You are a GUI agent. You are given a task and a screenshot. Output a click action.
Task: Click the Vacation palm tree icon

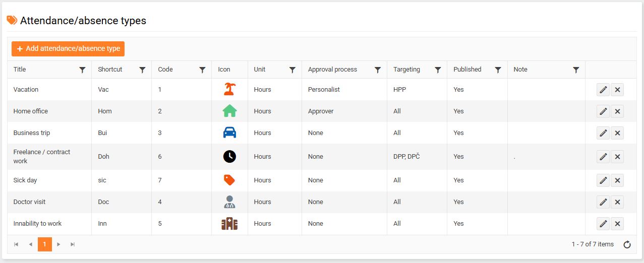(229, 90)
